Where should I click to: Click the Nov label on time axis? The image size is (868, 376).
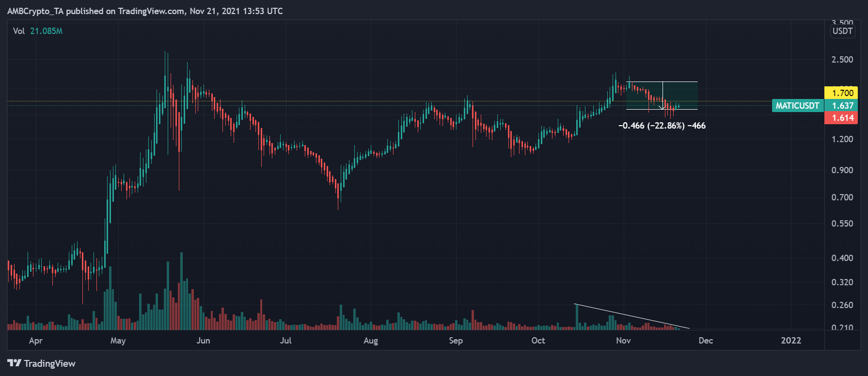pos(624,341)
